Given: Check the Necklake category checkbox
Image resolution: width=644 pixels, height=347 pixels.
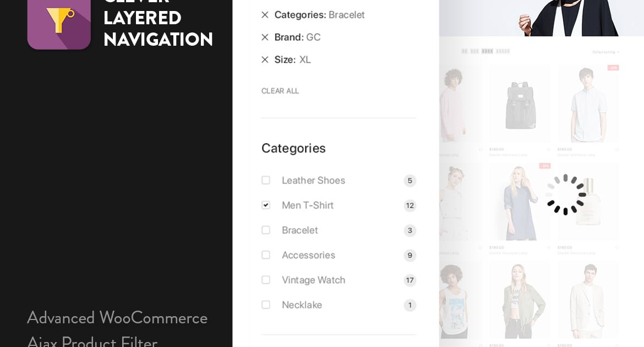Looking at the screenshot, I should (266, 305).
